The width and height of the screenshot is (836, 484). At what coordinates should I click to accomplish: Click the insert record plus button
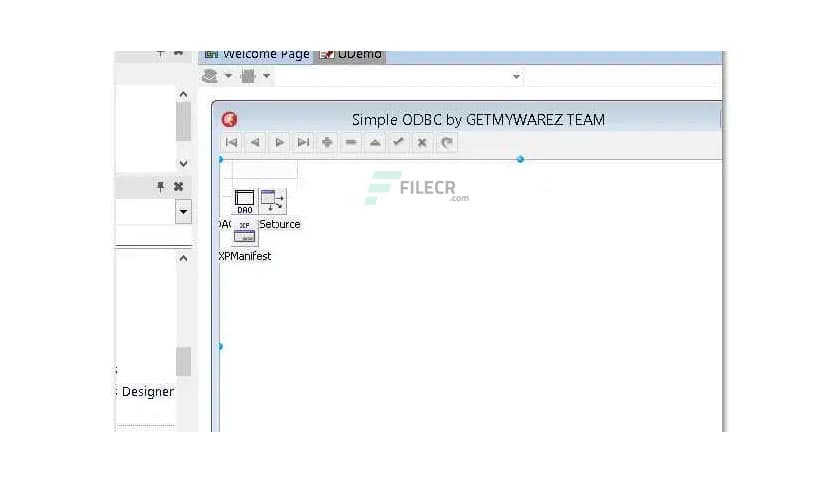(x=327, y=142)
